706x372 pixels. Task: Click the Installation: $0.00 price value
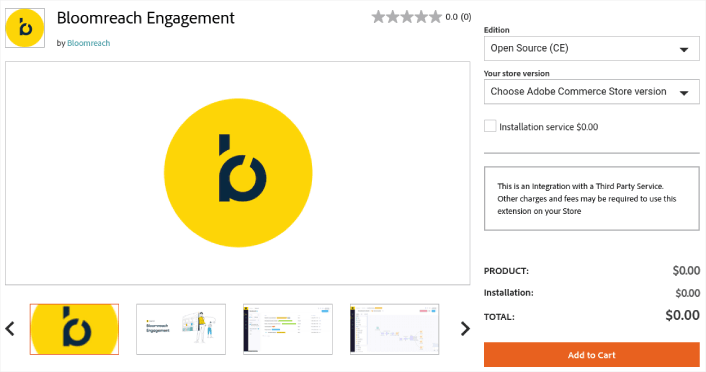[688, 293]
